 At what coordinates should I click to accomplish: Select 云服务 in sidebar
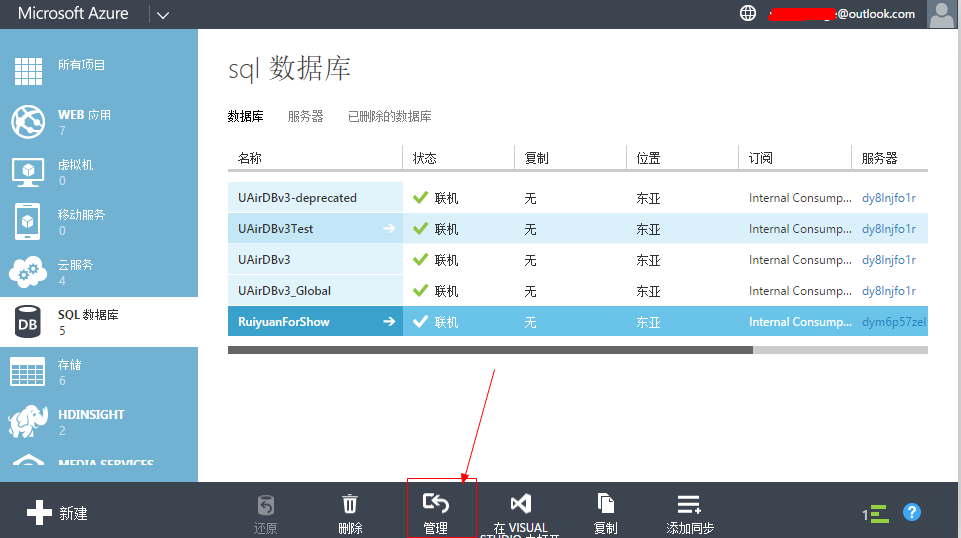pos(75,265)
